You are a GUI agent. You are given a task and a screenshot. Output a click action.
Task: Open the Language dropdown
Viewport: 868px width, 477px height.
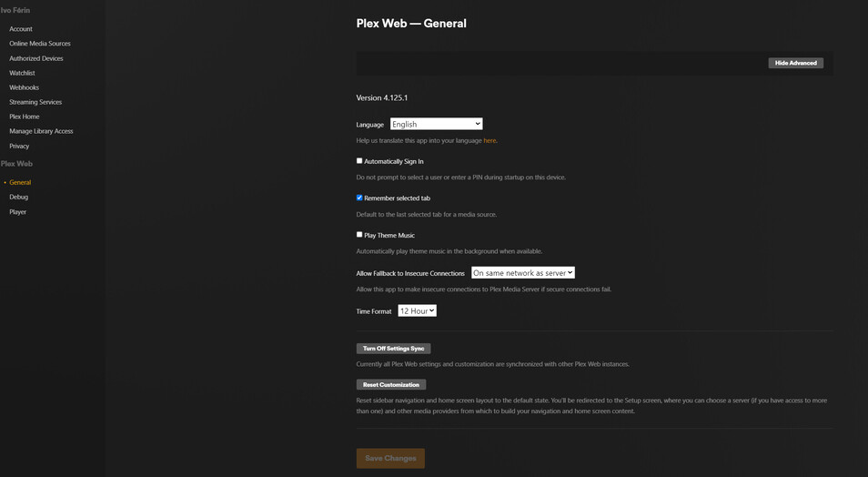point(436,124)
